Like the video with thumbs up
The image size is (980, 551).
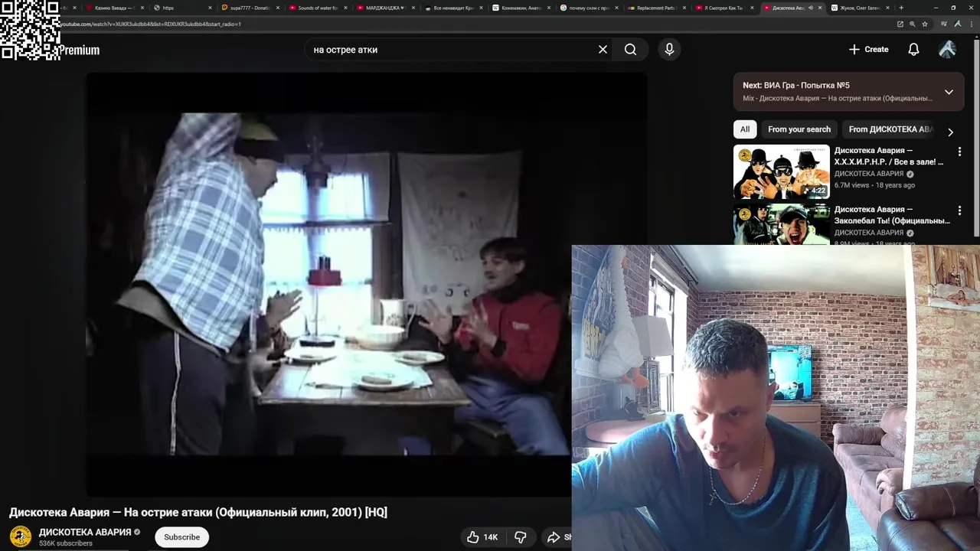(x=482, y=537)
